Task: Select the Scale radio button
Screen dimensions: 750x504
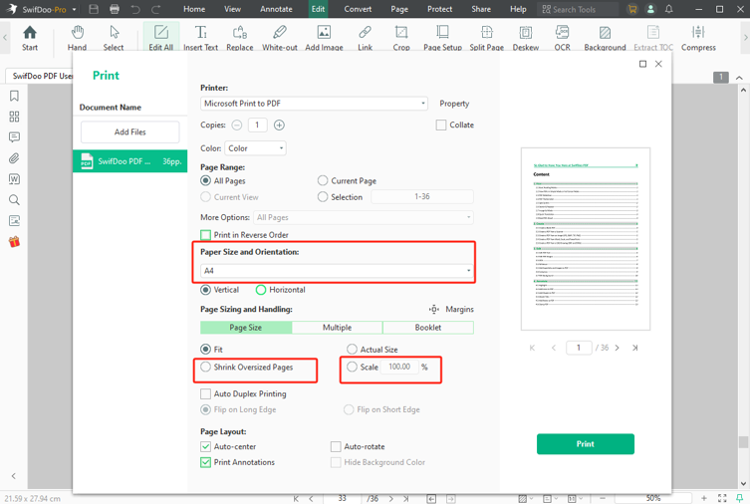Action: click(352, 367)
